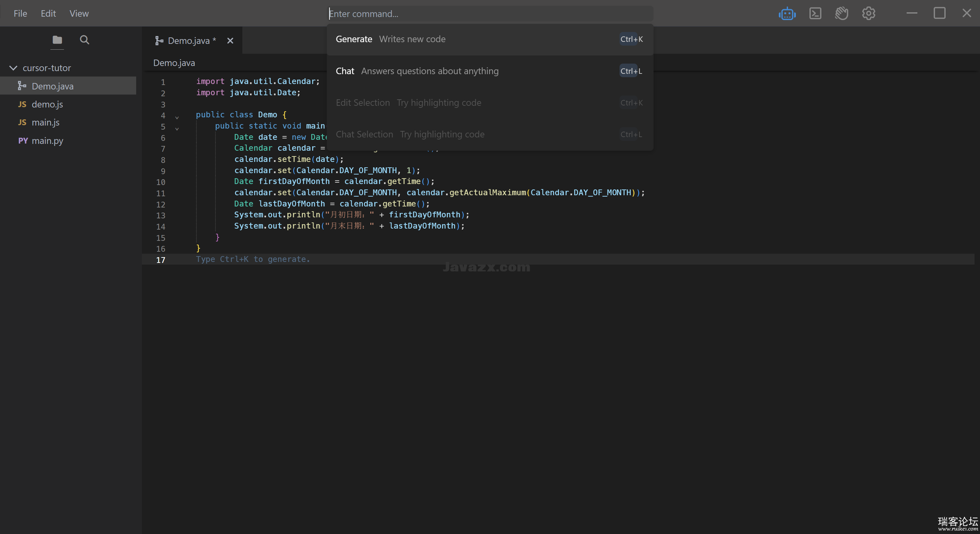
Task: Choose Chat from the command palette
Action: [x=490, y=71]
